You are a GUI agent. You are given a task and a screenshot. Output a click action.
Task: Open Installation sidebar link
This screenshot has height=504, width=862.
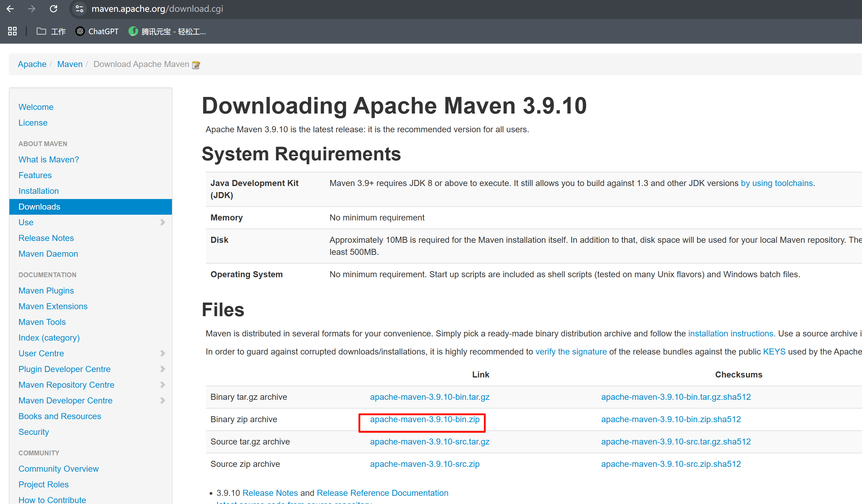click(39, 191)
